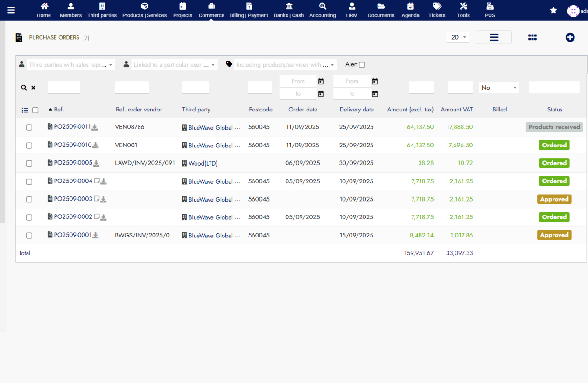Enable the Alert checkbox

click(362, 65)
